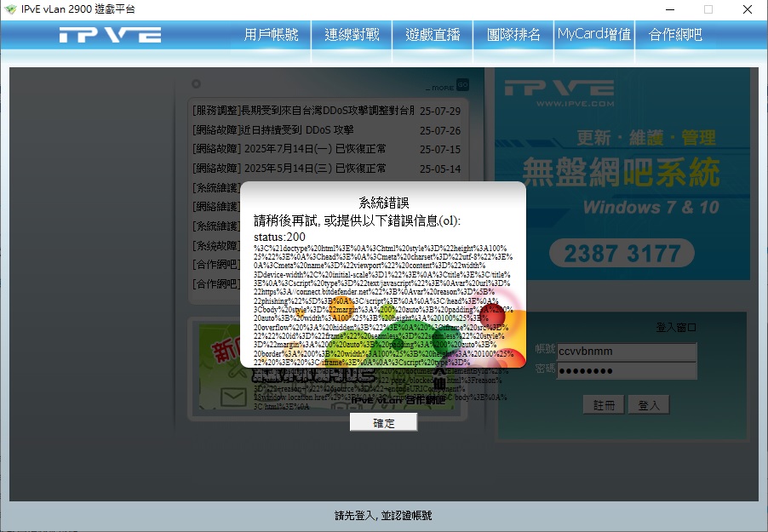Image resolution: width=768 pixels, height=532 pixels.
Task: Click the 登入 login button
Action: [649, 405]
